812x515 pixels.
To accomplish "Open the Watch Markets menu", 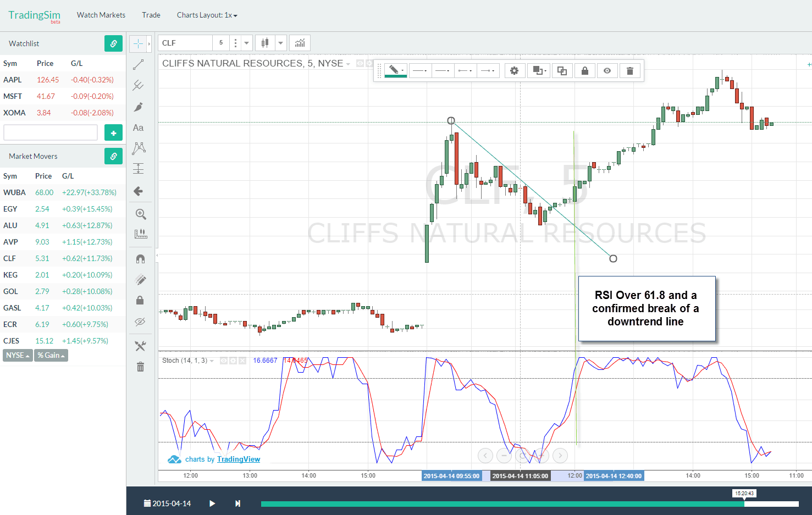I will tap(101, 15).
